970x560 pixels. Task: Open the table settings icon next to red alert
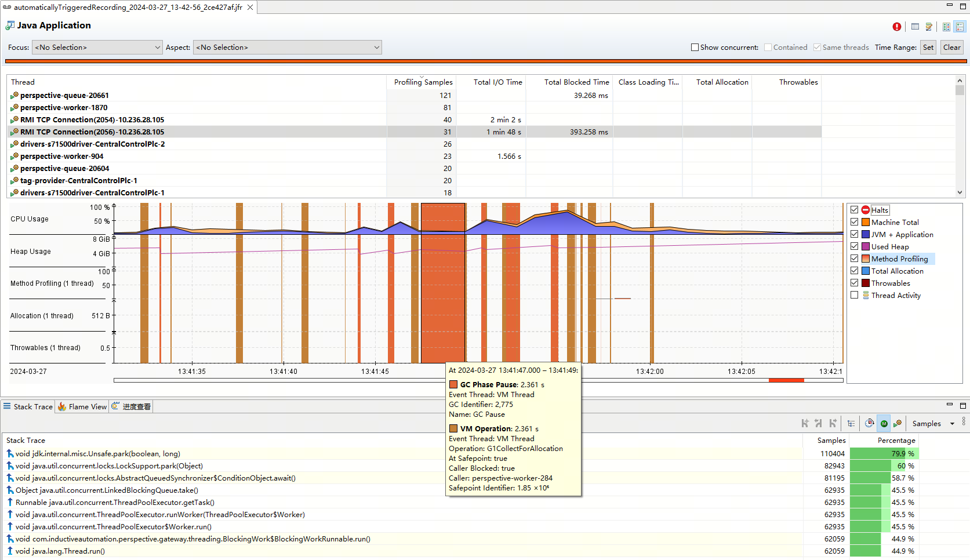[915, 27]
